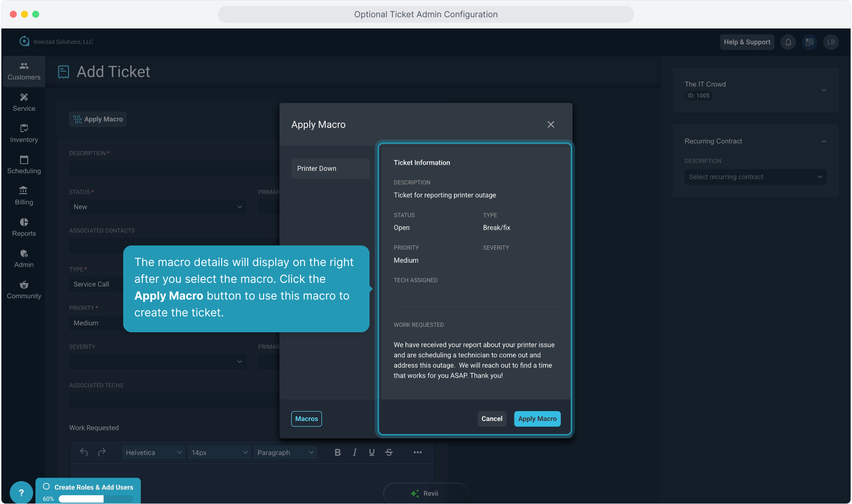The image size is (852, 504).
Task: Click the notifications bell icon
Action: coord(788,42)
